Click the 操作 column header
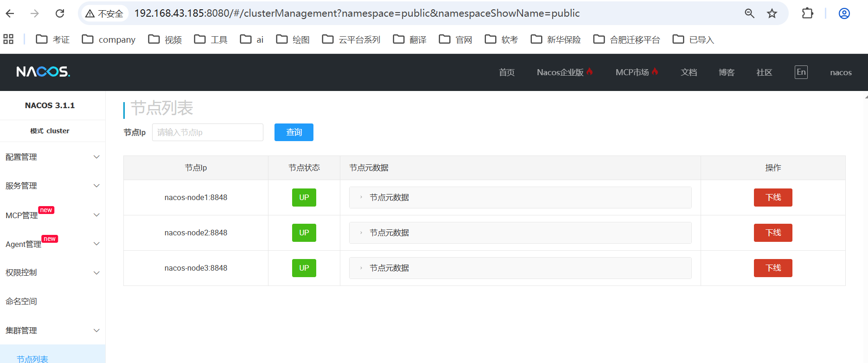The height and width of the screenshot is (363, 868). 773,168
